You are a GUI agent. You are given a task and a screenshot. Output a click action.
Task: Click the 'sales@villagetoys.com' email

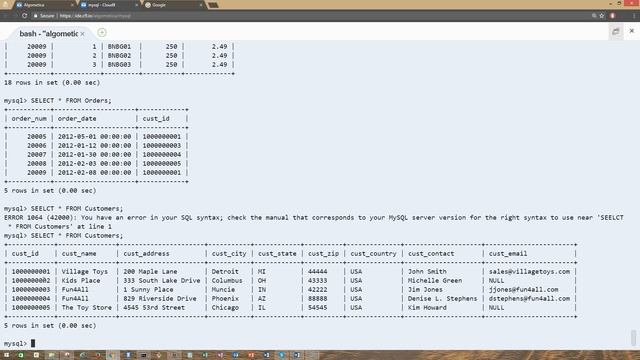[529, 271]
